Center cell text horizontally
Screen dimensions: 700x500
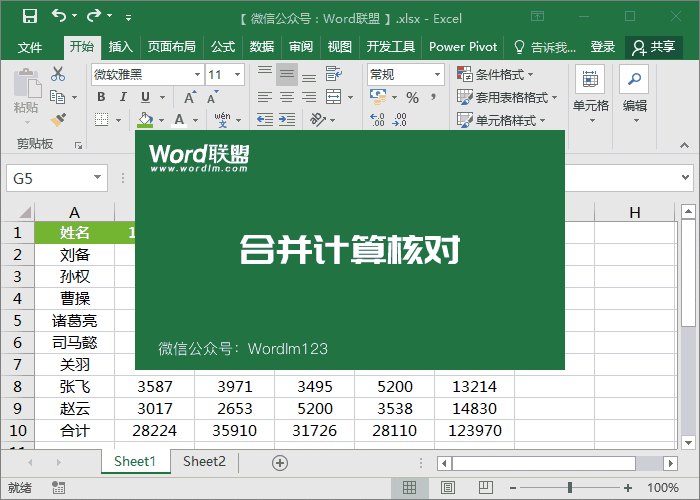[x=287, y=97]
